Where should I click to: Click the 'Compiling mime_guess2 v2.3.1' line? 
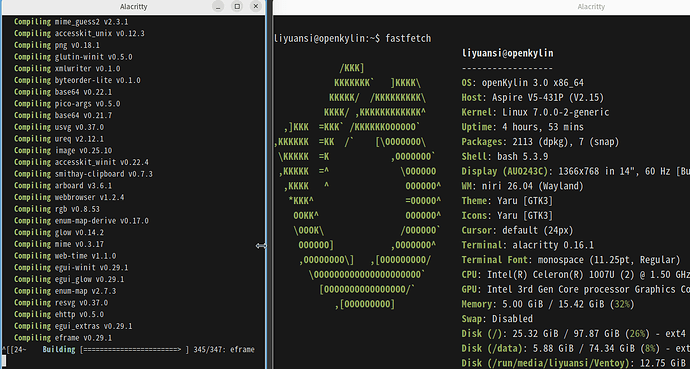pyautogui.click(x=71, y=22)
